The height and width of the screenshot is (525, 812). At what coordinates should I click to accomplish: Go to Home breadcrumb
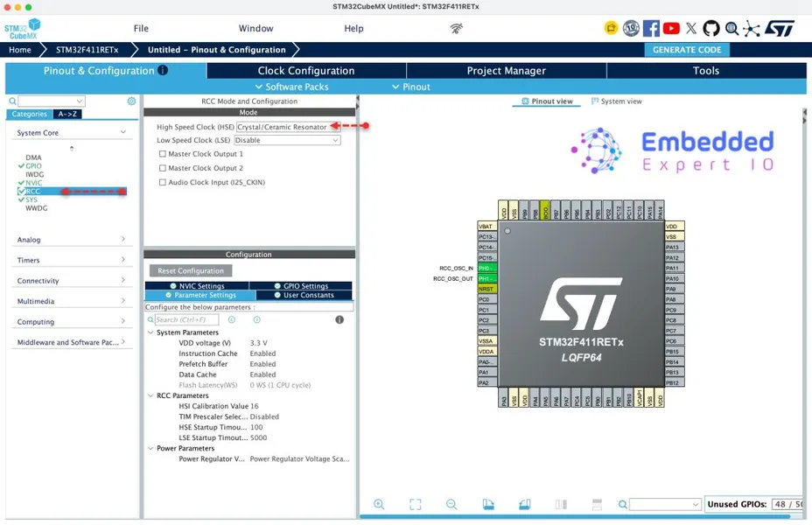pos(19,50)
